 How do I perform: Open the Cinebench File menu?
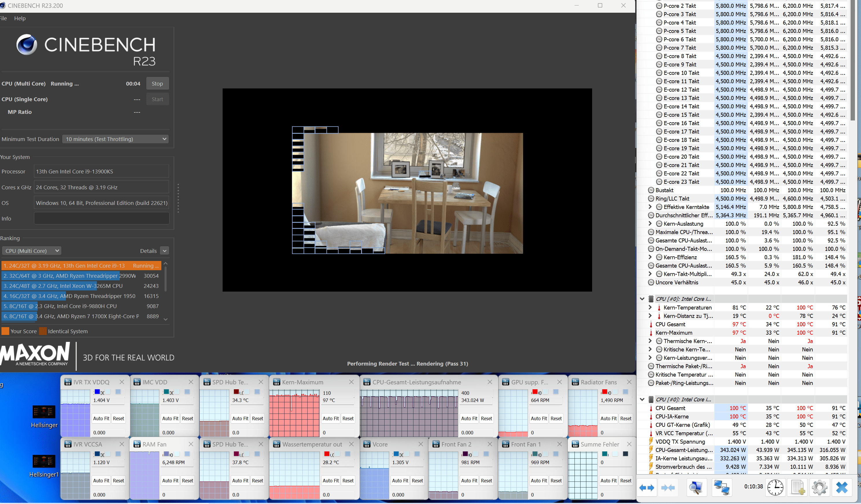point(3,18)
